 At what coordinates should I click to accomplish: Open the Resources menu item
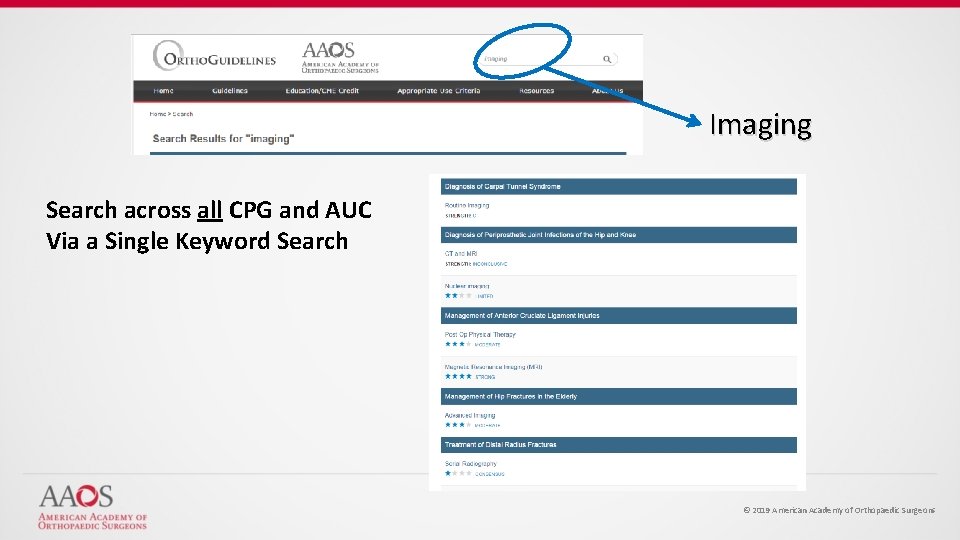click(x=536, y=91)
